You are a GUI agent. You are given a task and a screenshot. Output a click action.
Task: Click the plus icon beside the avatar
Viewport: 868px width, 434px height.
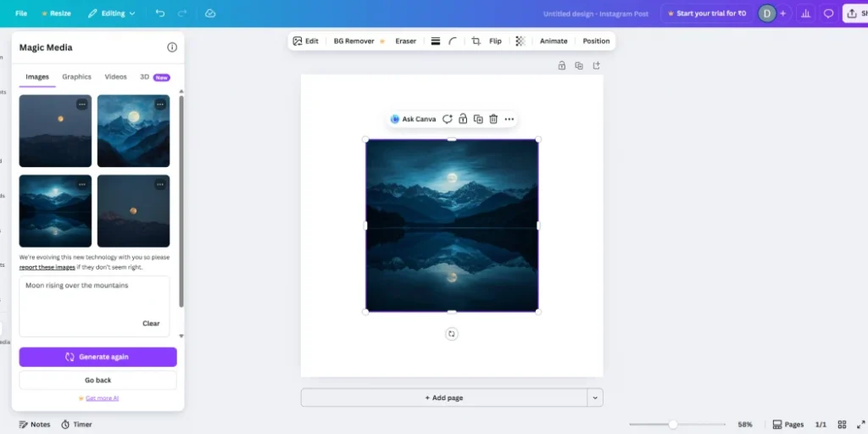coord(782,14)
